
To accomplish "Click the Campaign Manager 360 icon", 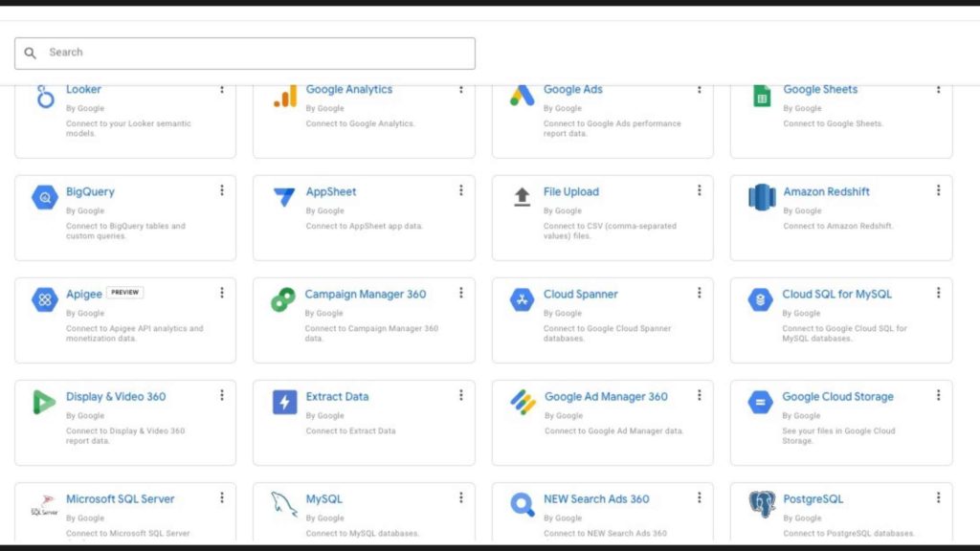I will click(x=283, y=299).
